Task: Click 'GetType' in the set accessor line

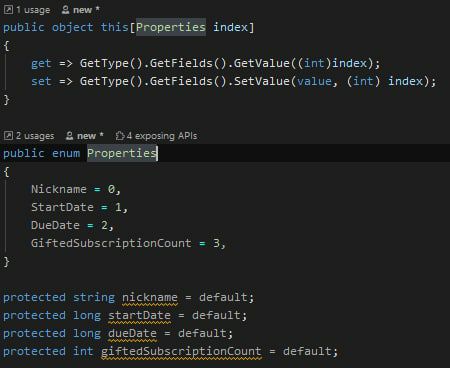Action: [104, 81]
